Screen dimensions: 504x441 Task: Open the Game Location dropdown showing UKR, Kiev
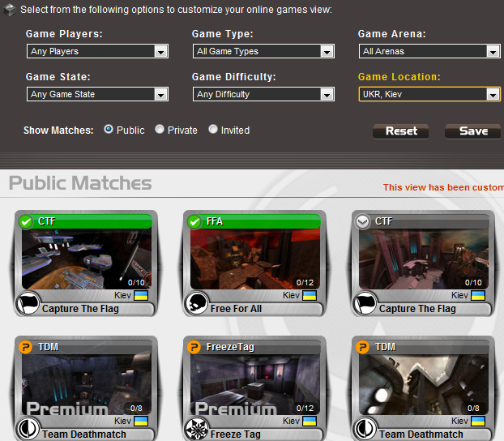click(429, 94)
